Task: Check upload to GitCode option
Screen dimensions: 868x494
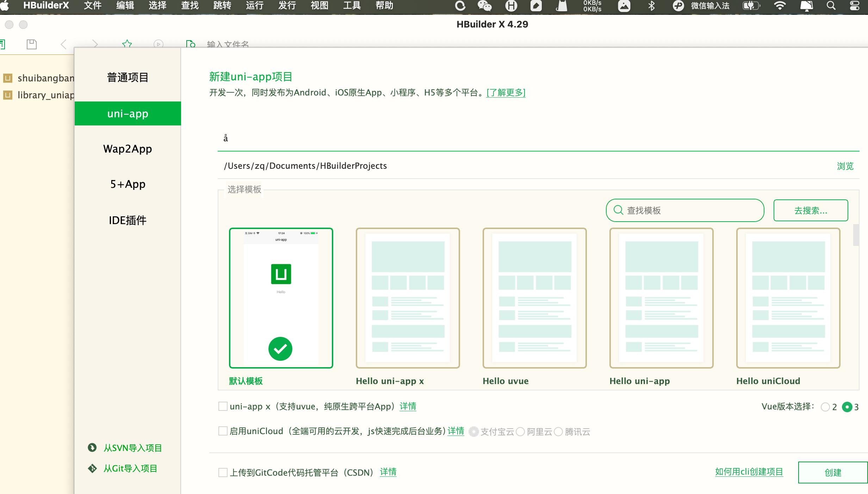Action: [x=223, y=473]
